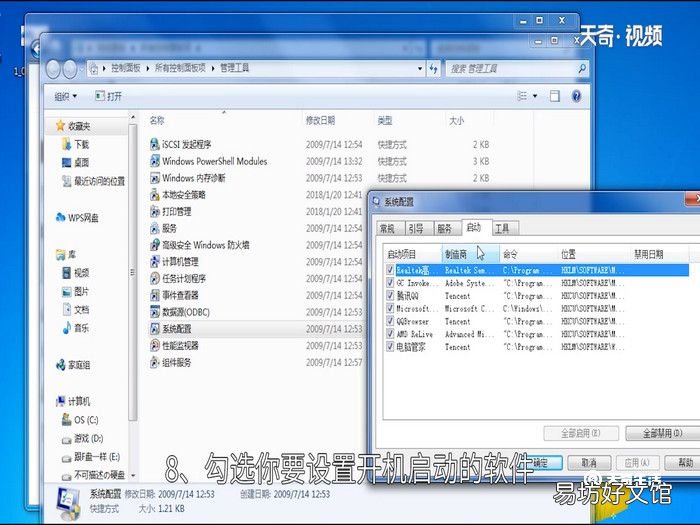700x525 pixels.
Task: Click the 管理工具 breadcrumb segment
Action: point(234,68)
